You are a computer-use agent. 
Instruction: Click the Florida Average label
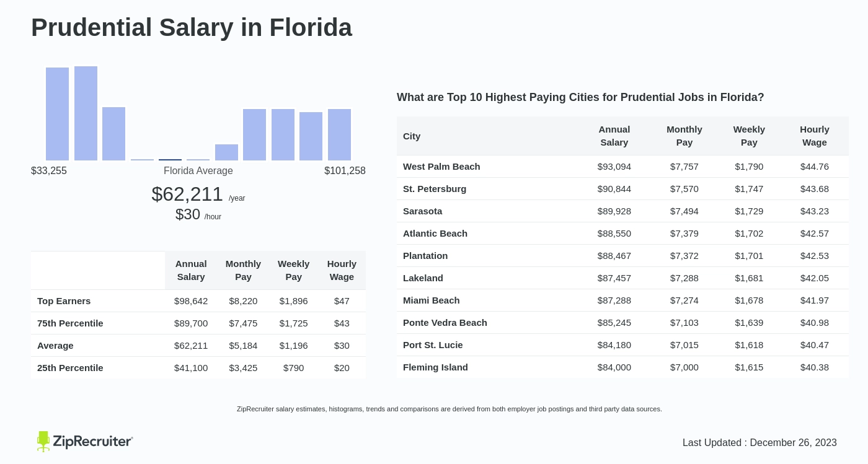tap(198, 171)
